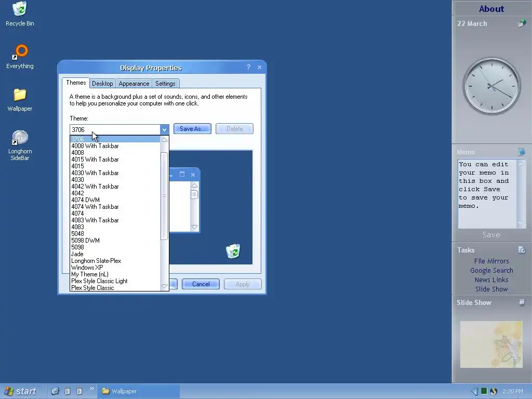Select the 4074 With Taskbar theme
Viewport: 532px width, 399px height.
pos(115,207)
